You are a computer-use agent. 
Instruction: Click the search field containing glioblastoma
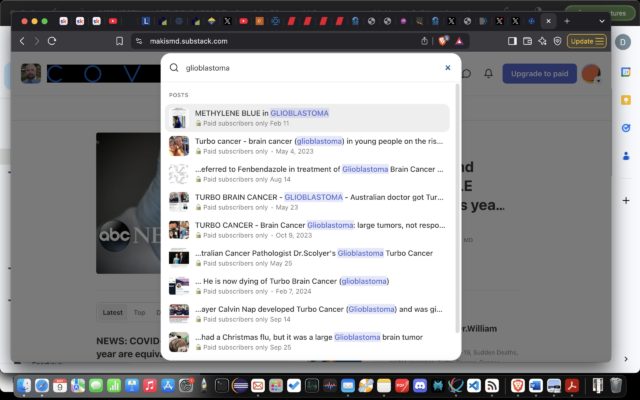[310, 68]
